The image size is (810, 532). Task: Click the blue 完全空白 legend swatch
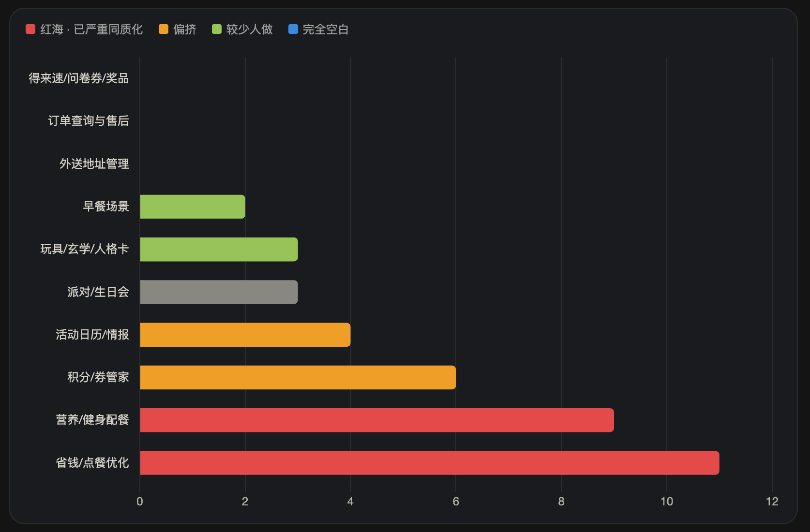coord(293,29)
